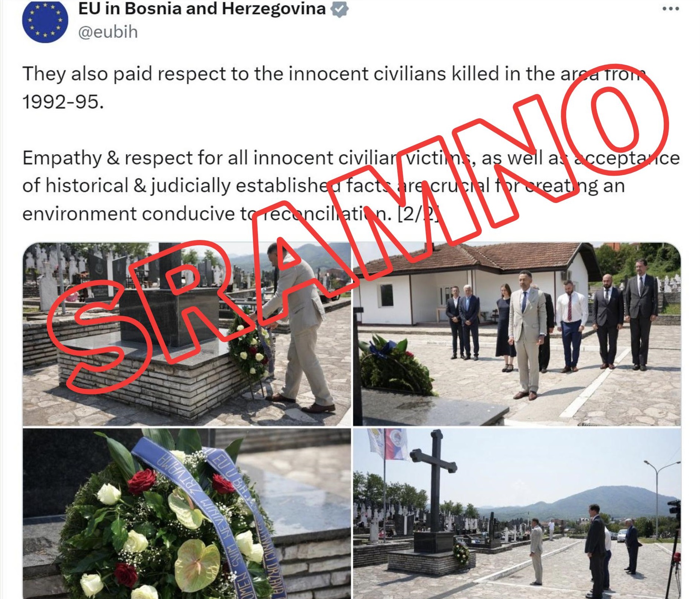This screenshot has width=700, height=599.
Task: Click the paragraph about empathy and reconciliation
Action: click(x=351, y=186)
